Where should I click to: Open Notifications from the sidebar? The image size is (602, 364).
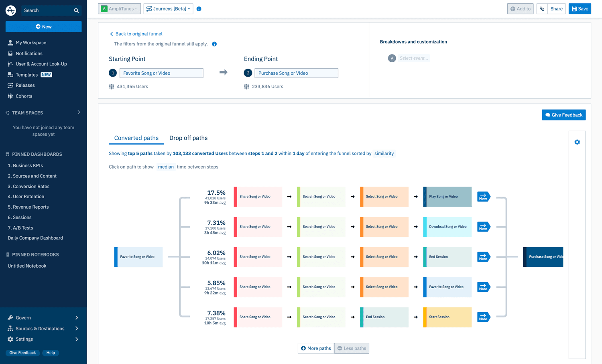(28, 53)
